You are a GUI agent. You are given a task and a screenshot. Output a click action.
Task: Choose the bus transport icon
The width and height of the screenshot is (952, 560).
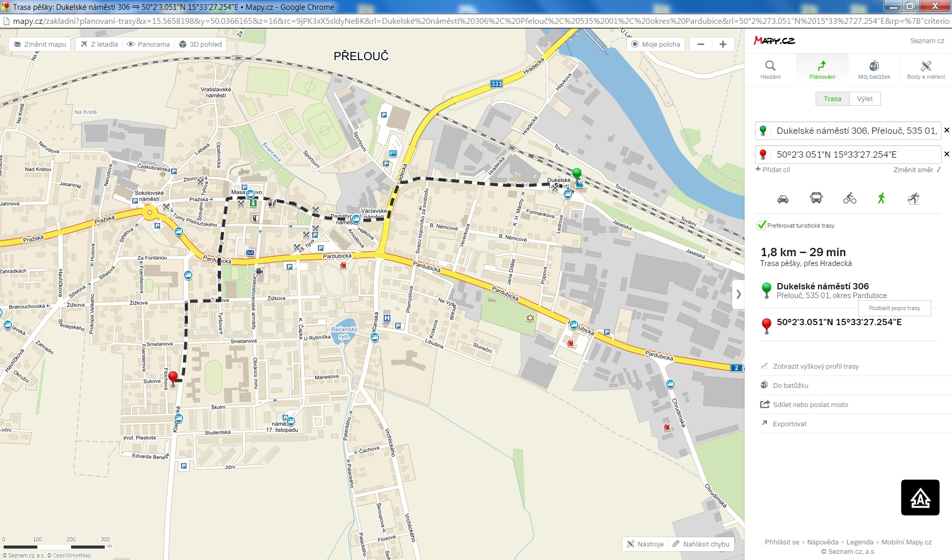coord(816,198)
